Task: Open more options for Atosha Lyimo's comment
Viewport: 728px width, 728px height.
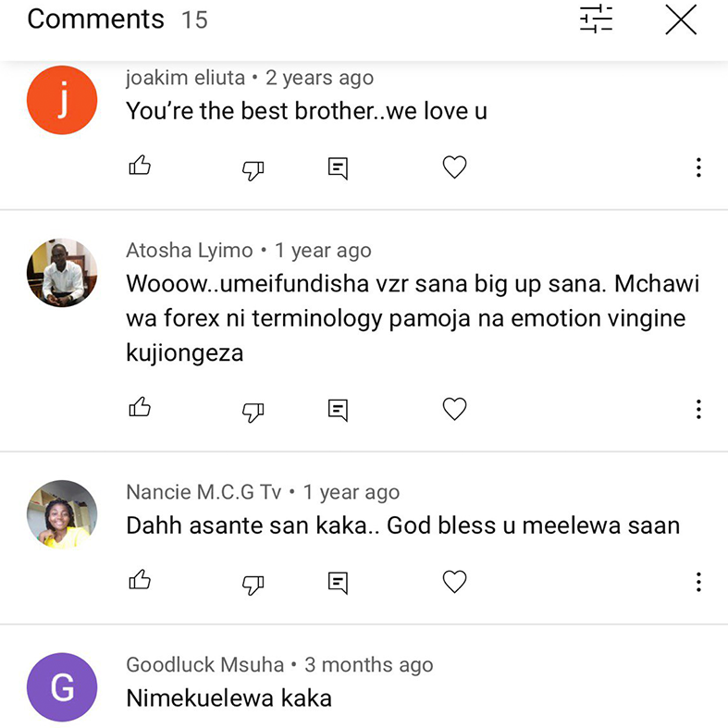Action: pos(698,409)
